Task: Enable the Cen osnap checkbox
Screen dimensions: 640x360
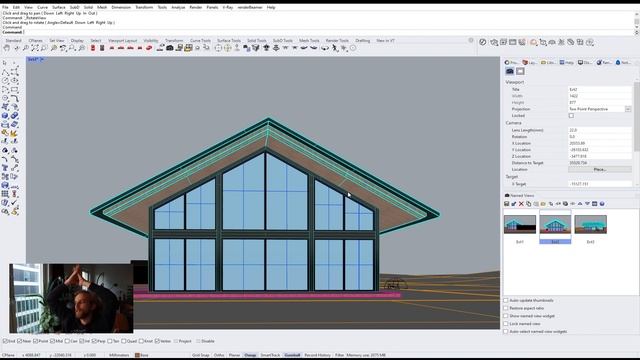Action: coord(67,341)
